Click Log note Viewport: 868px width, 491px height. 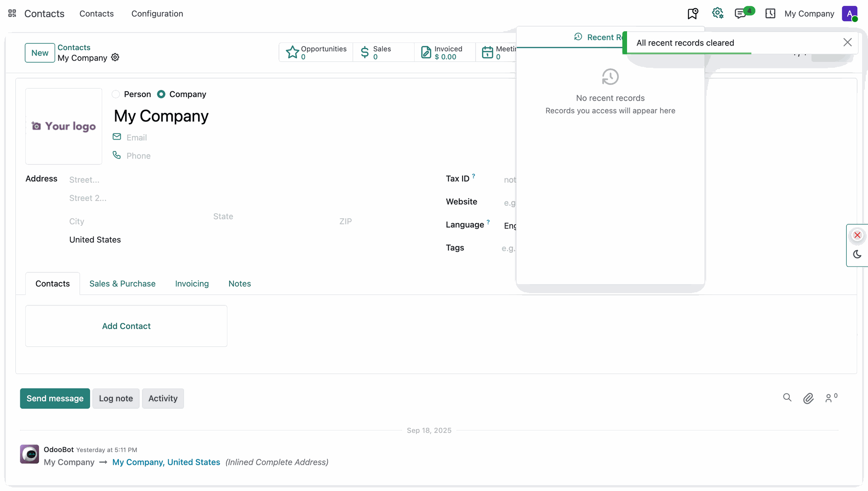(116, 398)
